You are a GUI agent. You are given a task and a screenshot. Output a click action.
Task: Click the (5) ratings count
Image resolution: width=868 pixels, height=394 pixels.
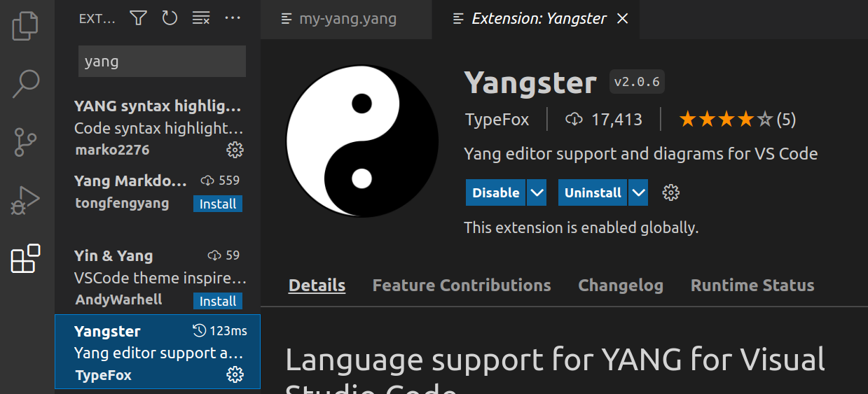pyautogui.click(x=785, y=120)
